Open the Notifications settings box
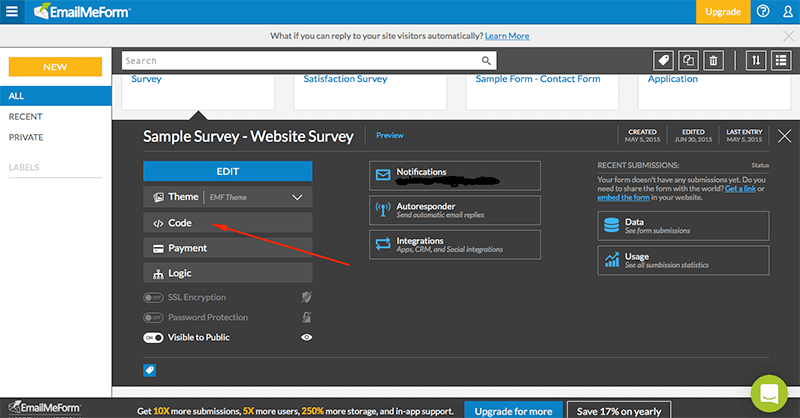 455,176
